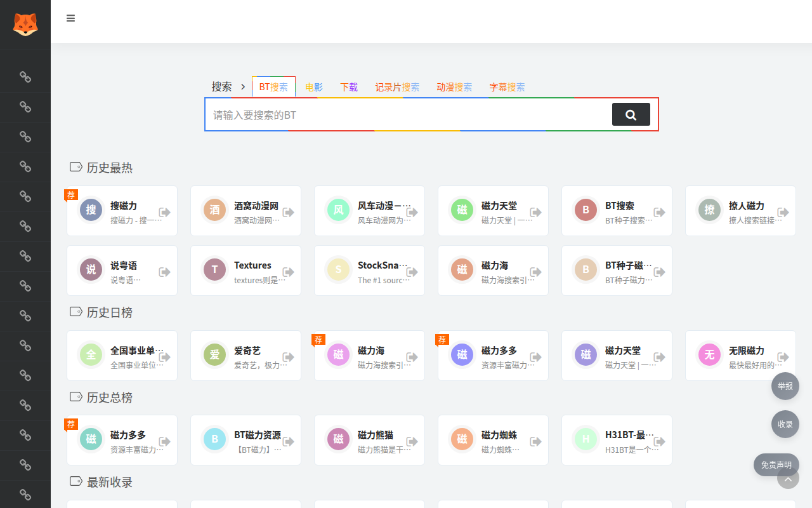Click go-to arrow on 撩人磁力 card

pyautogui.click(x=783, y=212)
